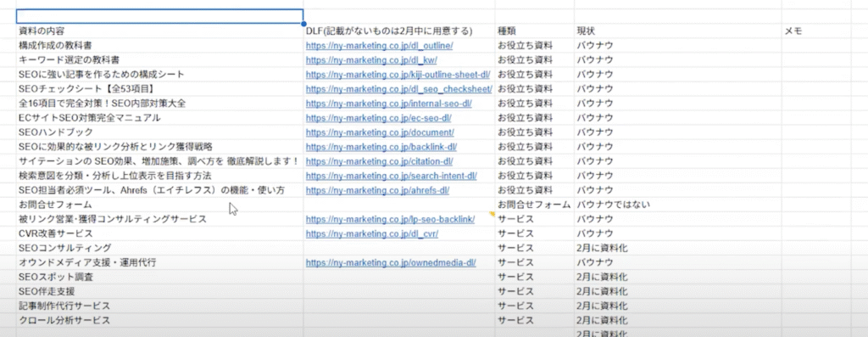Image resolution: width=868 pixels, height=337 pixels.
Task: Open the ownedmedia-dl link
Action: (x=390, y=262)
